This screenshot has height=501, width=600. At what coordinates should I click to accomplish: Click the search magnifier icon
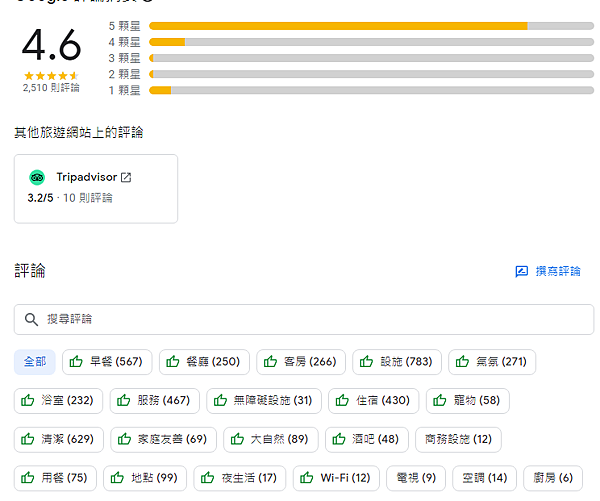pyautogui.click(x=31, y=319)
